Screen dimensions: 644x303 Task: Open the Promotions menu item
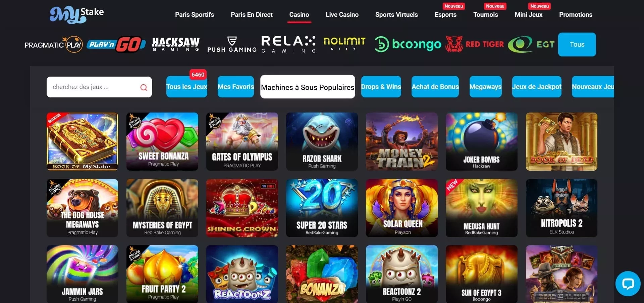(576, 14)
